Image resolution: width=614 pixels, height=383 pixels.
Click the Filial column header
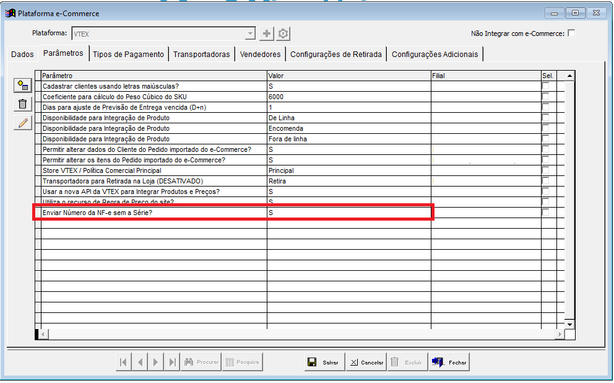[x=486, y=76]
